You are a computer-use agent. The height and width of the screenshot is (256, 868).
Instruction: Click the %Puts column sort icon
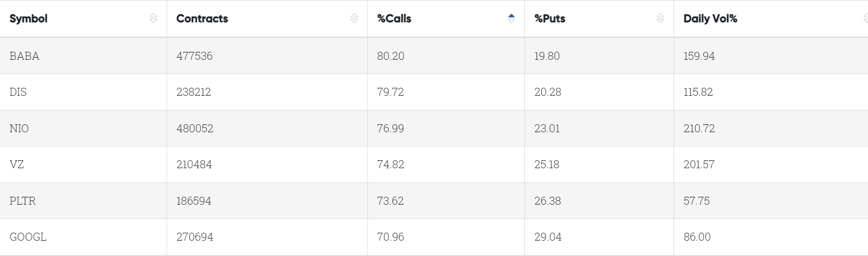click(x=660, y=19)
